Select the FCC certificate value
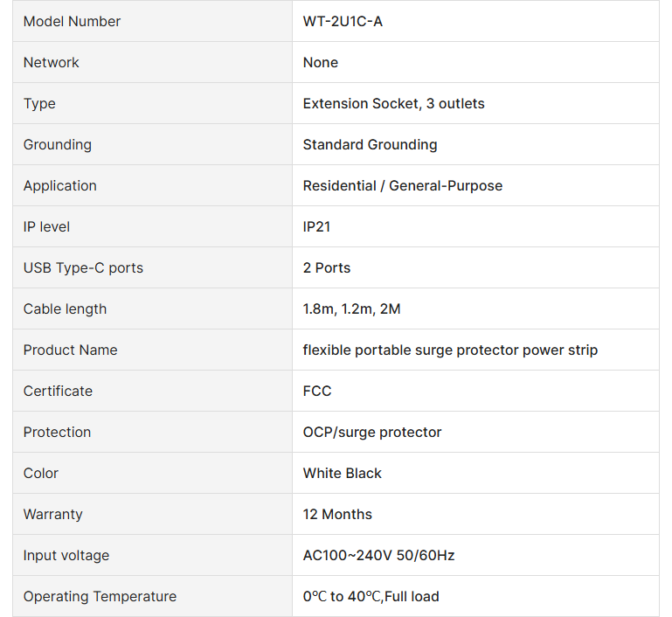 (317, 391)
